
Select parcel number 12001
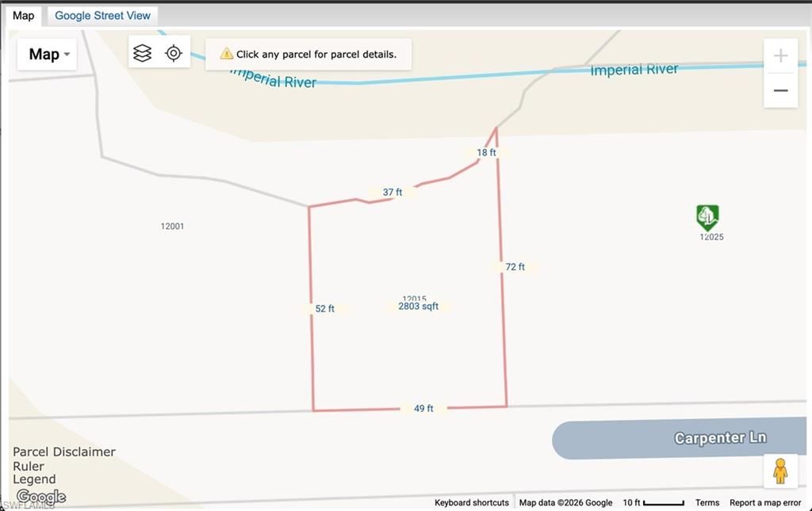pos(172,226)
